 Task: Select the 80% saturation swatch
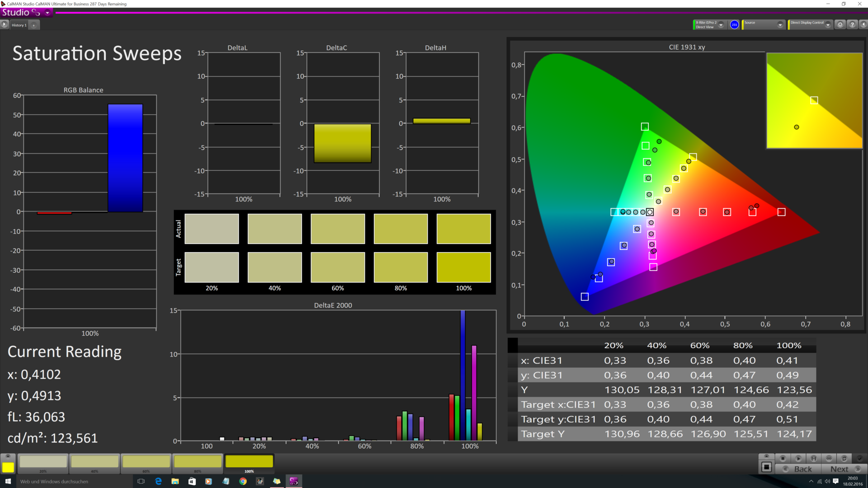198,462
